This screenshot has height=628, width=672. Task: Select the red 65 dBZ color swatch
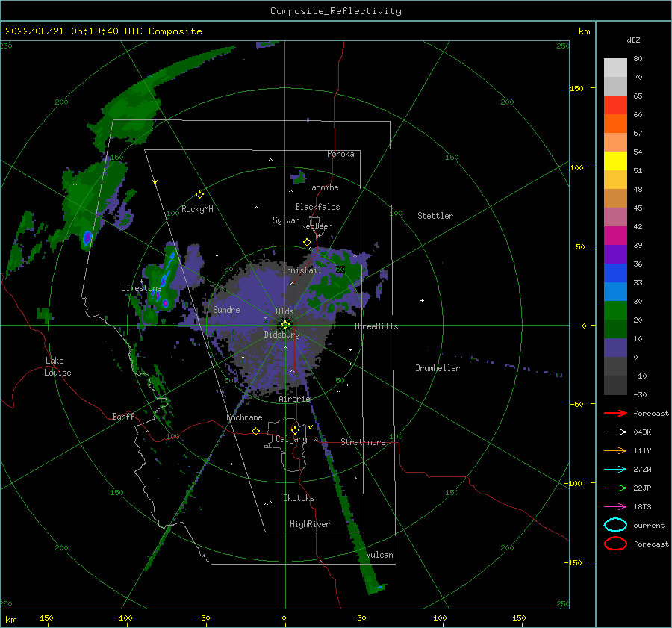pyautogui.click(x=615, y=105)
